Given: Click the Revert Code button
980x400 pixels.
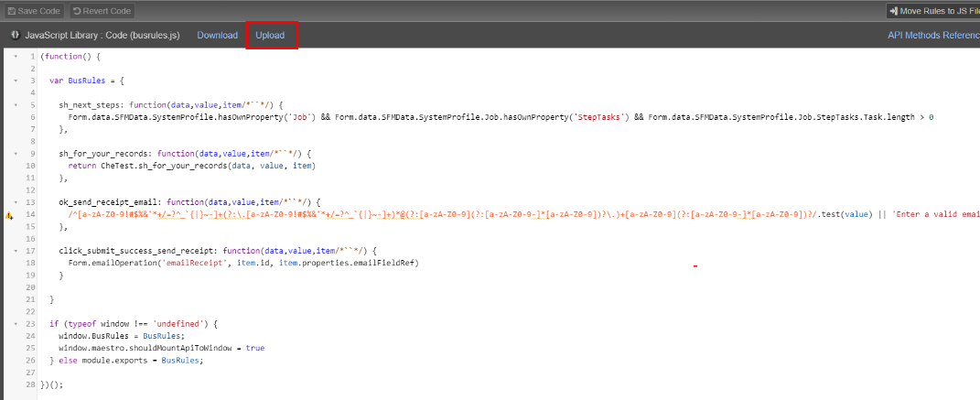Looking at the screenshot, I should tap(102, 11).
